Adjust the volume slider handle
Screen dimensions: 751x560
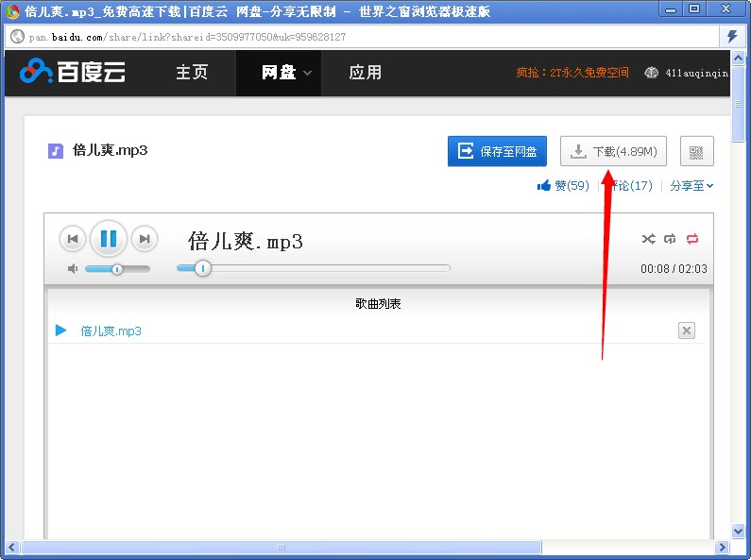pyautogui.click(x=117, y=269)
